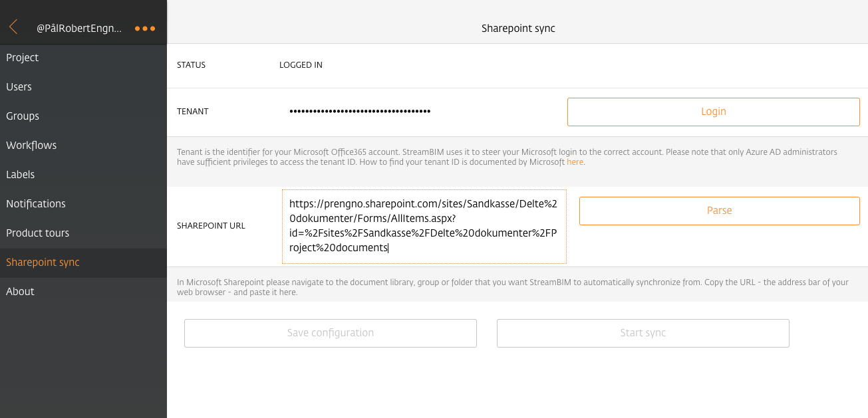This screenshot has height=418, width=868.
Task: Click the STATUS label
Action: pyautogui.click(x=191, y=65)
